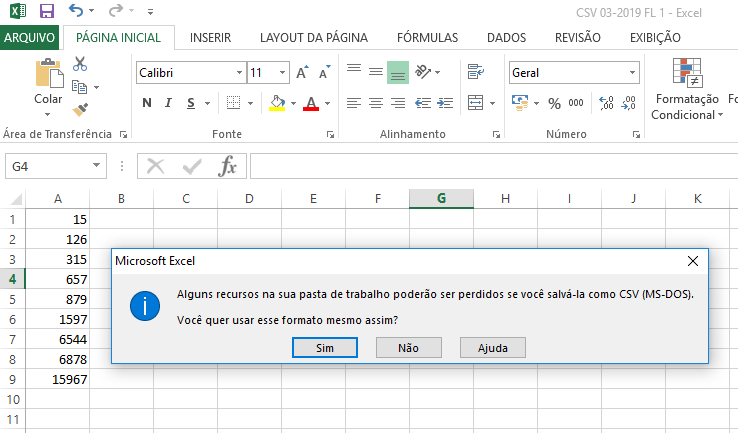Image resolution: width=738 pixels, height=433 pixels.
Task: Open the Fonte dialog launcher
Action: (x=330, y=135)
